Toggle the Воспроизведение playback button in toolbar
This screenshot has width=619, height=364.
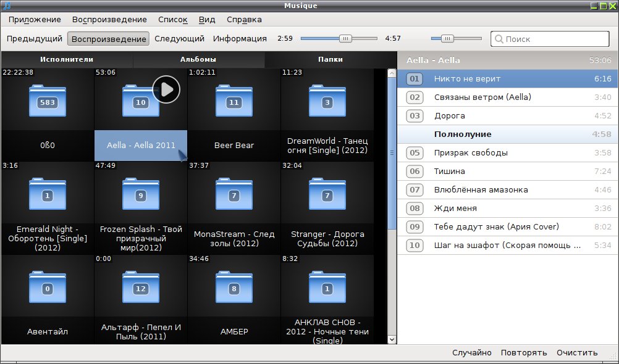coord(109,39)
